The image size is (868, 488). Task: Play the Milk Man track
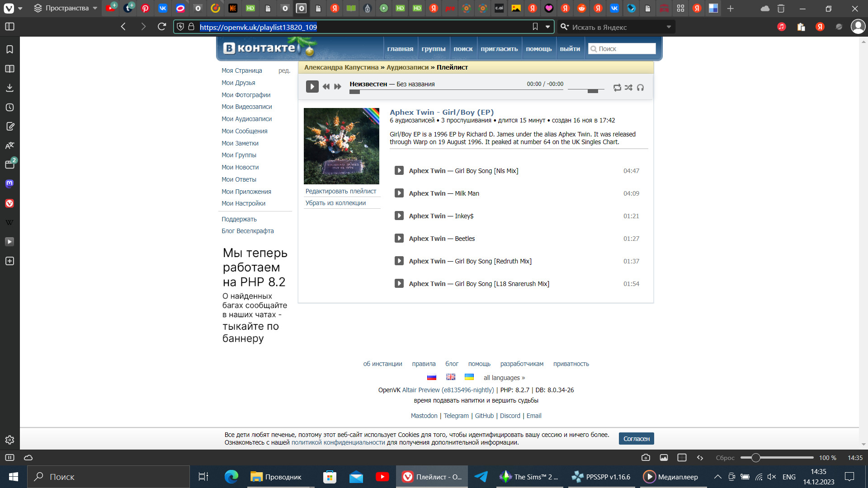tap(399, 193)
